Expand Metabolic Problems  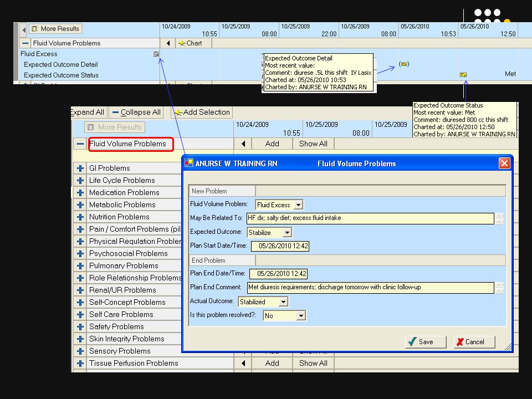[x=80, y=205]
